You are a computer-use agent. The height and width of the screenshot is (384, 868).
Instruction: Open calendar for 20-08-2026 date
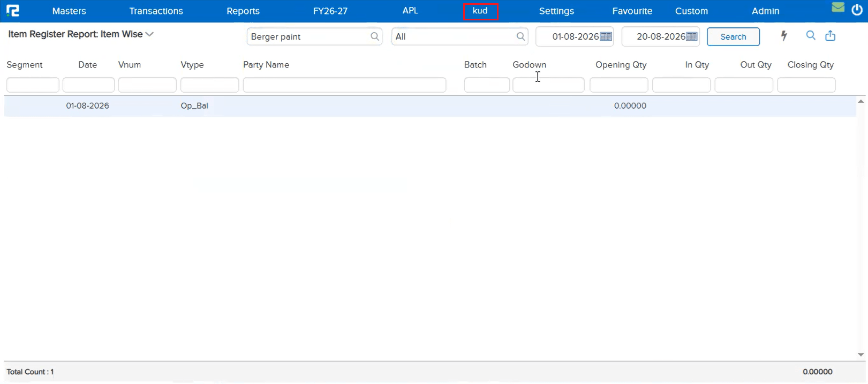[692, 36]
